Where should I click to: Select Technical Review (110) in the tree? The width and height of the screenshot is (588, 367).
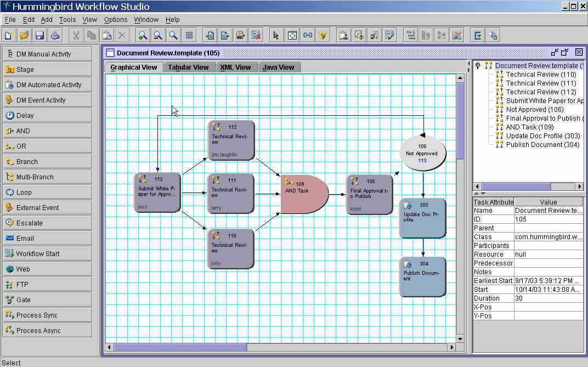pos(541,75)
